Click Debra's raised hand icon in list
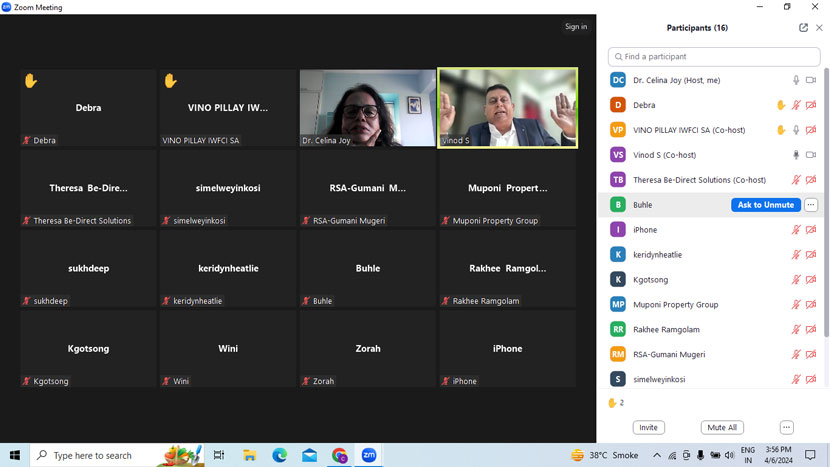Viewport: 830px width, 467px height. pyautogui.click(x=781, y=105)
